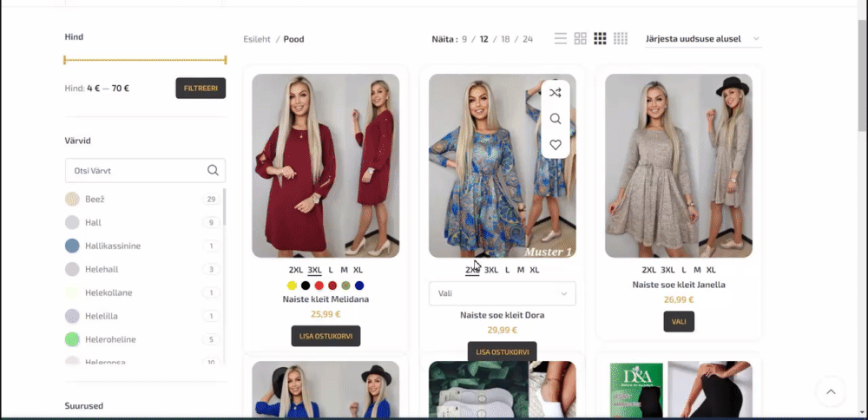This screenshot has height=420, width=868.
Task: Click the compare shuffle icon on Dora dress
Action: point(556,93)
